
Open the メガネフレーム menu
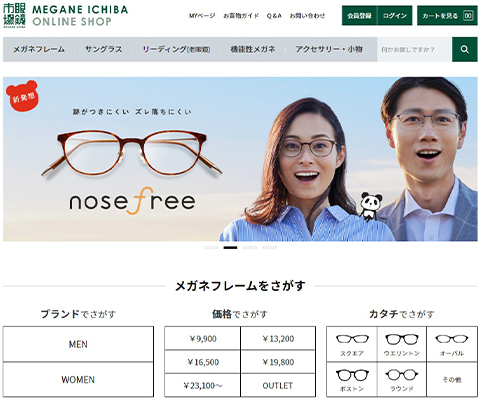(x=39, y=49)
